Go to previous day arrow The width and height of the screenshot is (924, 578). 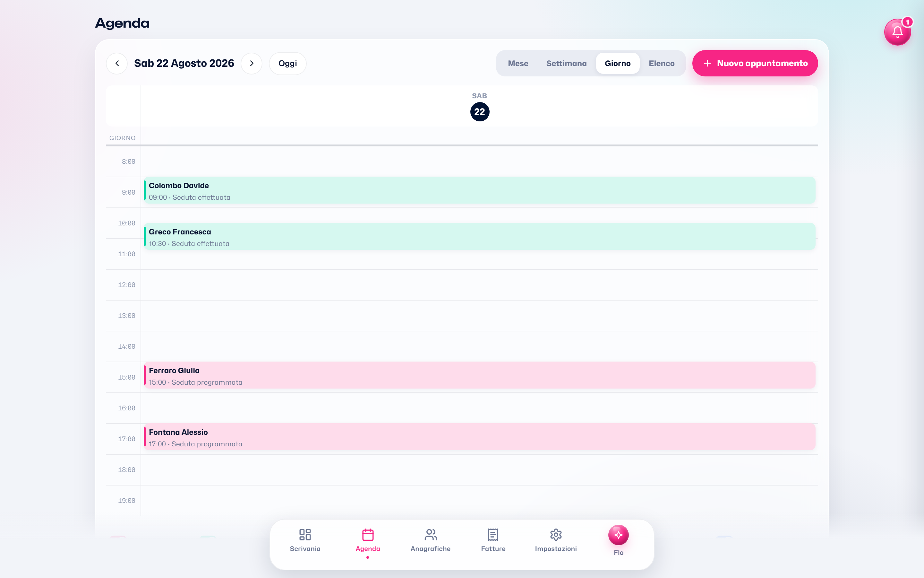[117, 64]
